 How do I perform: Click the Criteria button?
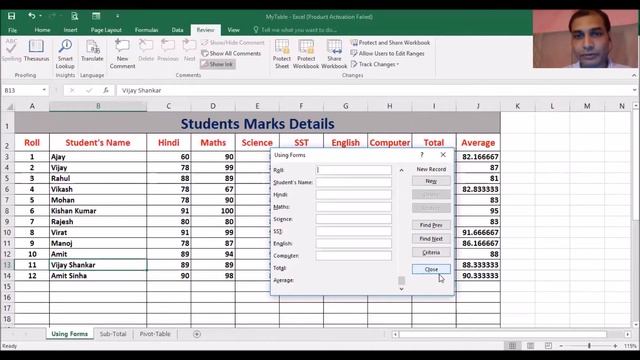click(431, 252)
